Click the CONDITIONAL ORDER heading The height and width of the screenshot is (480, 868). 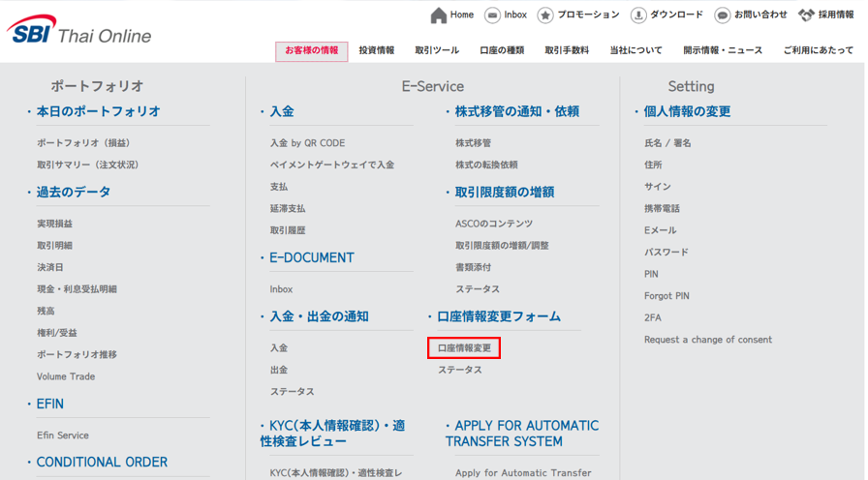point(102,463)
